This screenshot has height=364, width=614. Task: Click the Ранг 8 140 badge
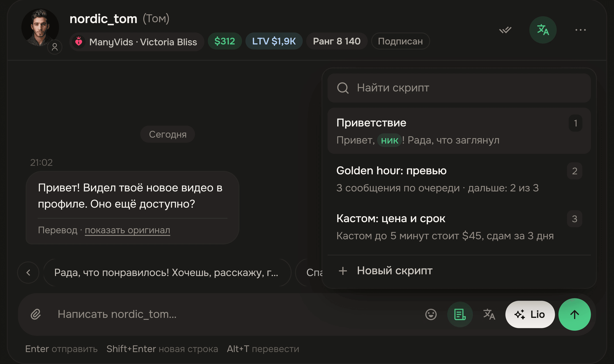coord(337,41)
